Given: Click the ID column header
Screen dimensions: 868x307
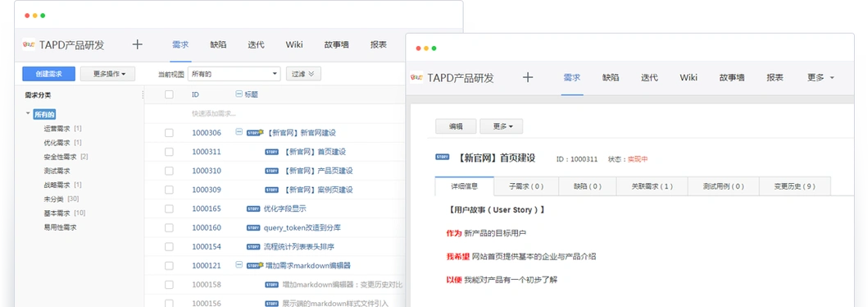Looking at the screenshot, I should [195, 94].
